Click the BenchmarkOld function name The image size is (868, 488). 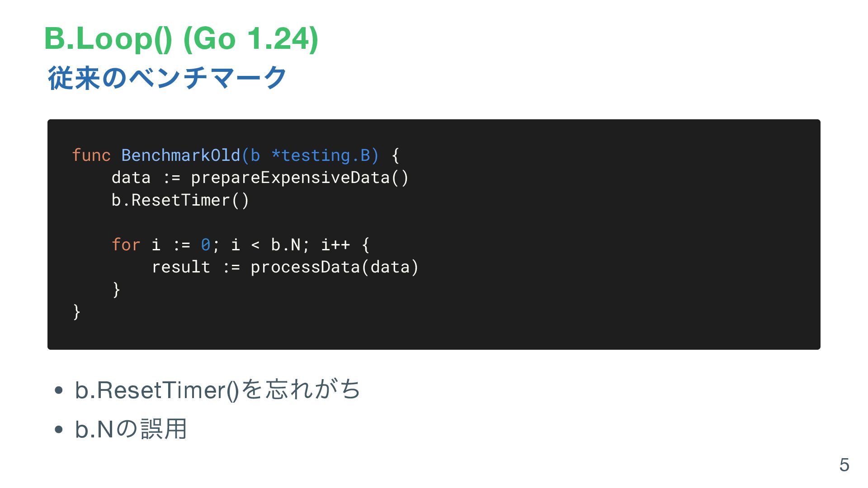tap(181, 155)
